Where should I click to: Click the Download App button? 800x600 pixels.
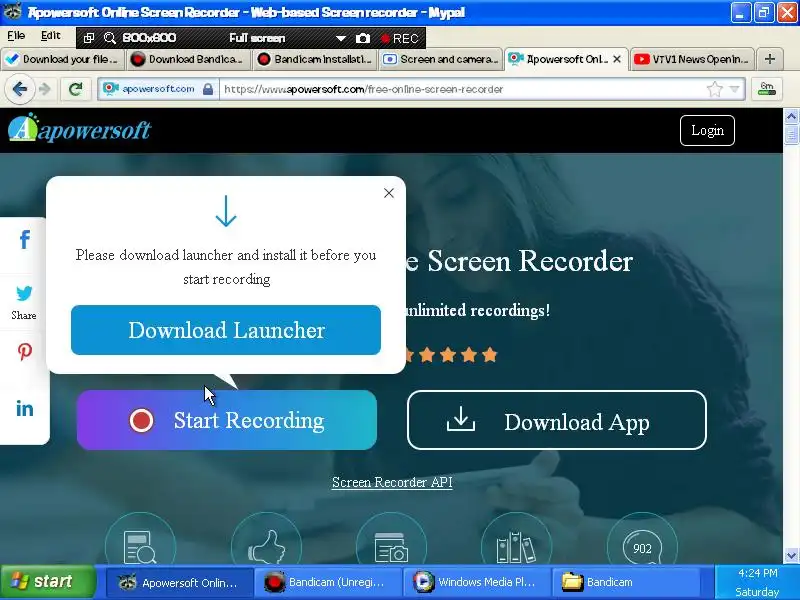pyautogui.click(x=557, y=420)
